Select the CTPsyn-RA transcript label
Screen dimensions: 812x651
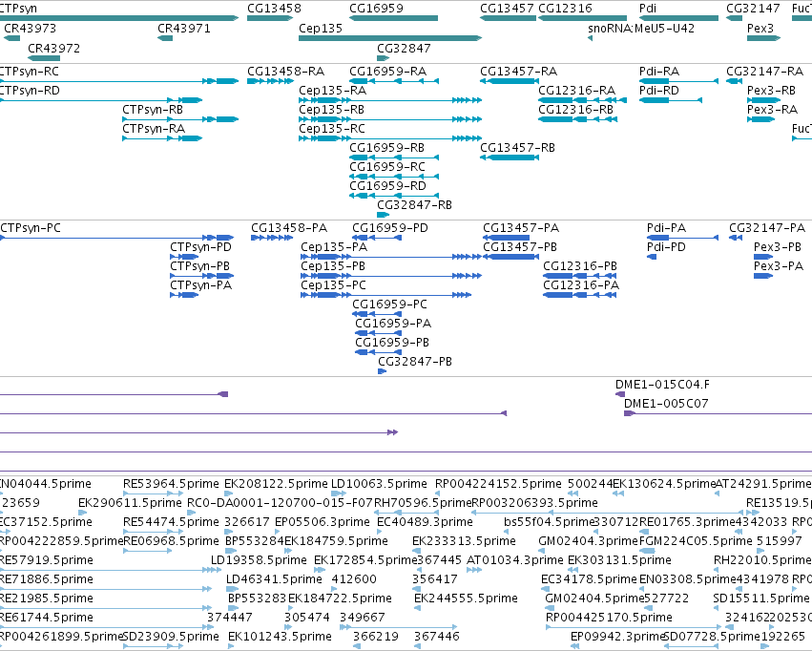pyautogui.click(x=154, y=129)
